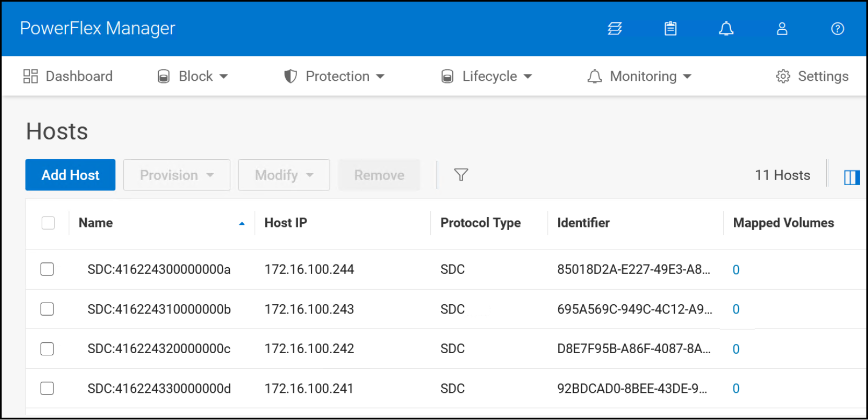Open Settings from the navigation bar

[812, 76]
